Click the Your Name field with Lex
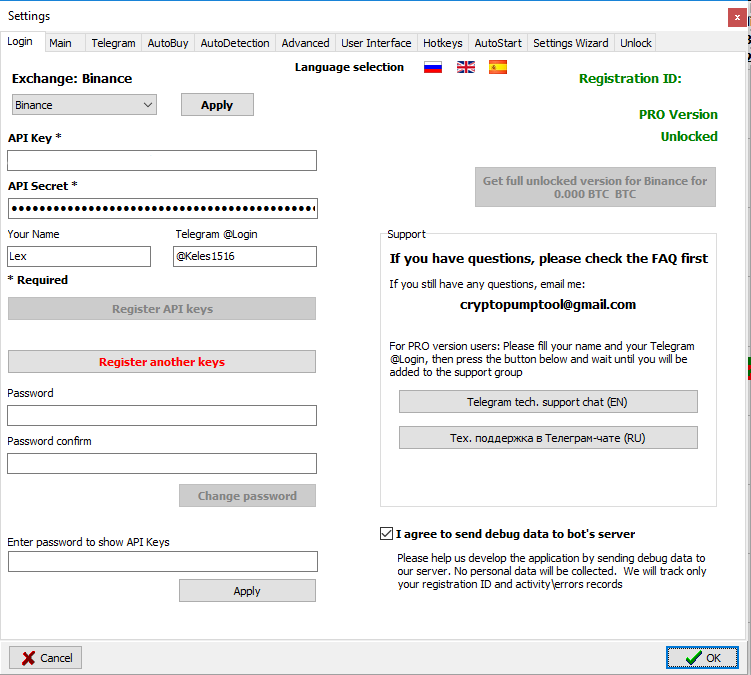 [x=79, y=256]
